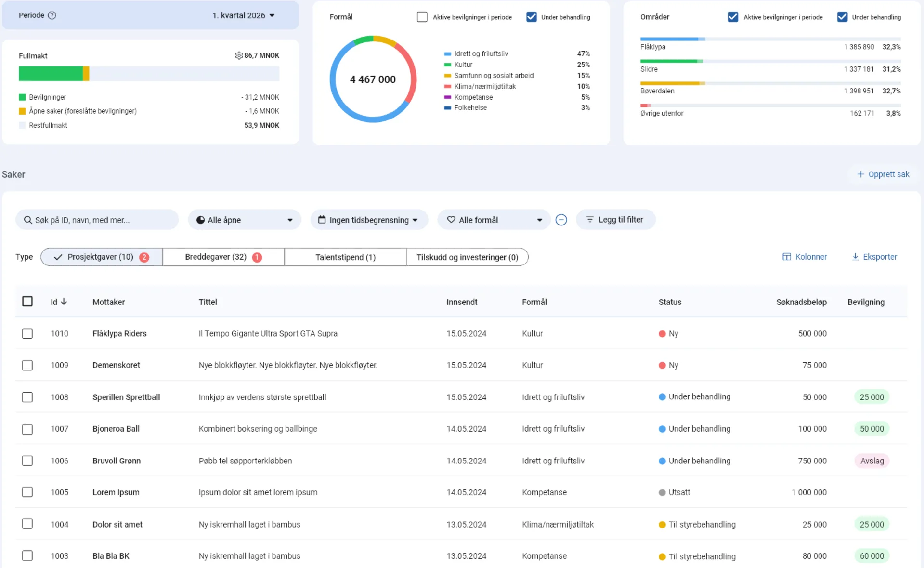Click the green Bevilgninger segment of Fullmakt bar
Viewport: 924px width, 568px height.
[x=51, y=74]
